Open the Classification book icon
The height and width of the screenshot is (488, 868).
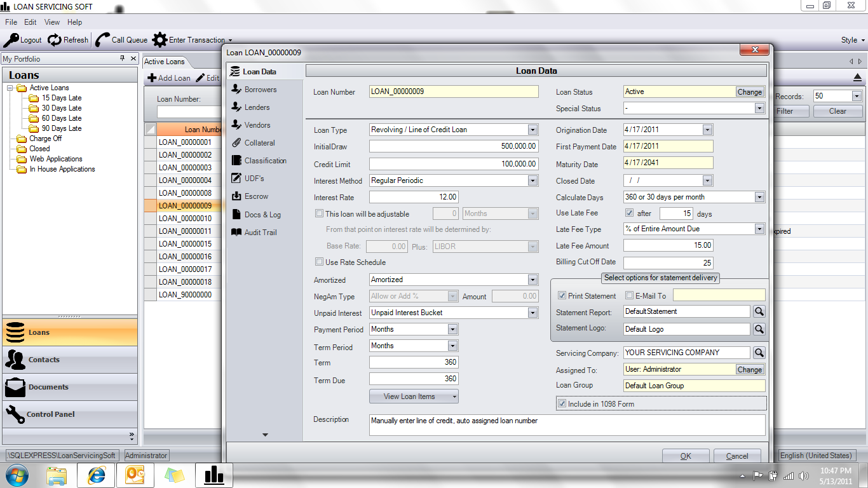(236, 161)
